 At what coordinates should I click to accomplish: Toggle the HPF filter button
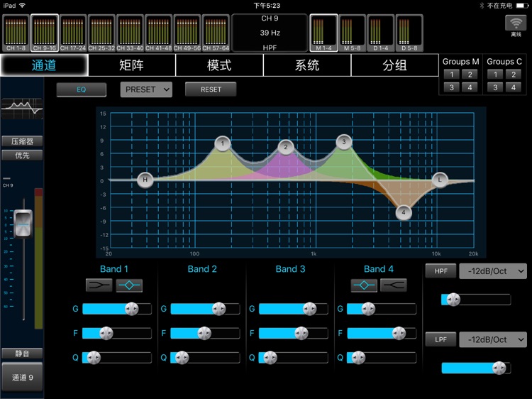[440, 271]
